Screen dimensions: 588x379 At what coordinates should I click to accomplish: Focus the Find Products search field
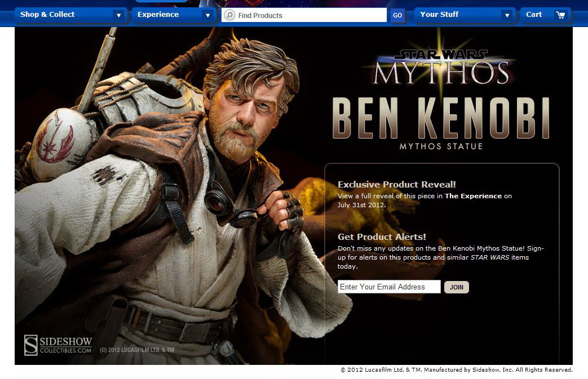click(310, 15)
